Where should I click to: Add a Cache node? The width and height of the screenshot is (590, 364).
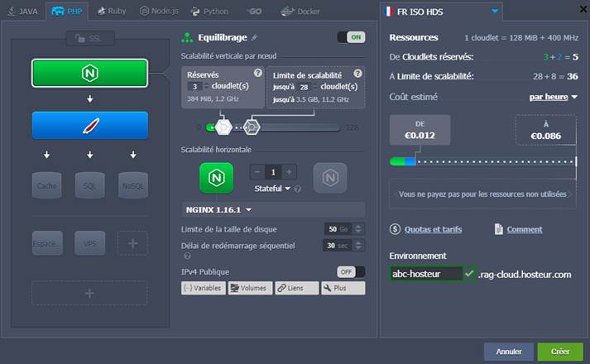(46, 185)
